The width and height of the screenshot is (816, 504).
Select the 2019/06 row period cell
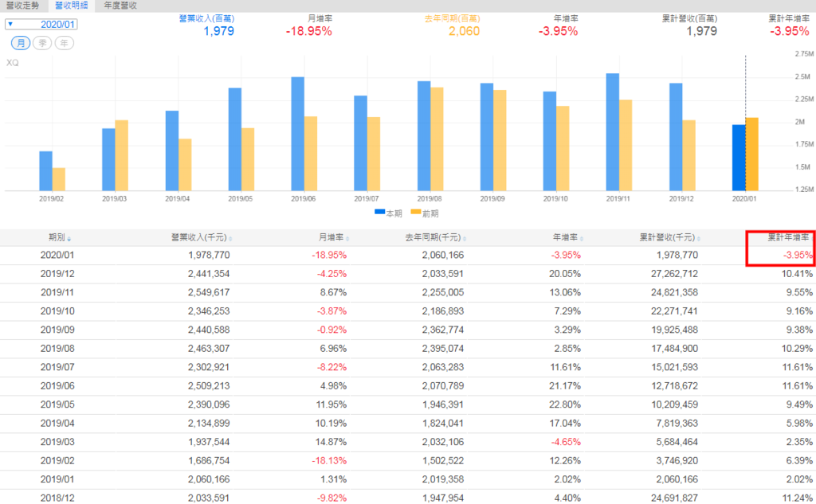[x=57, y=386]
